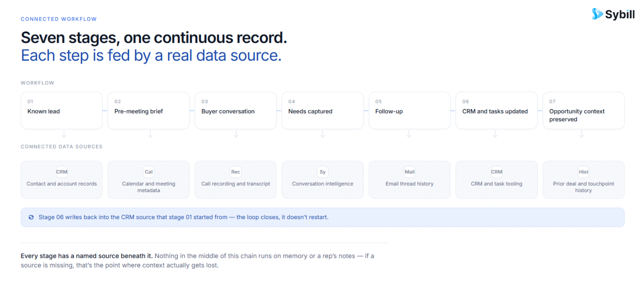Click the CRM badge above CRM and task tooling

click(496, 172)
